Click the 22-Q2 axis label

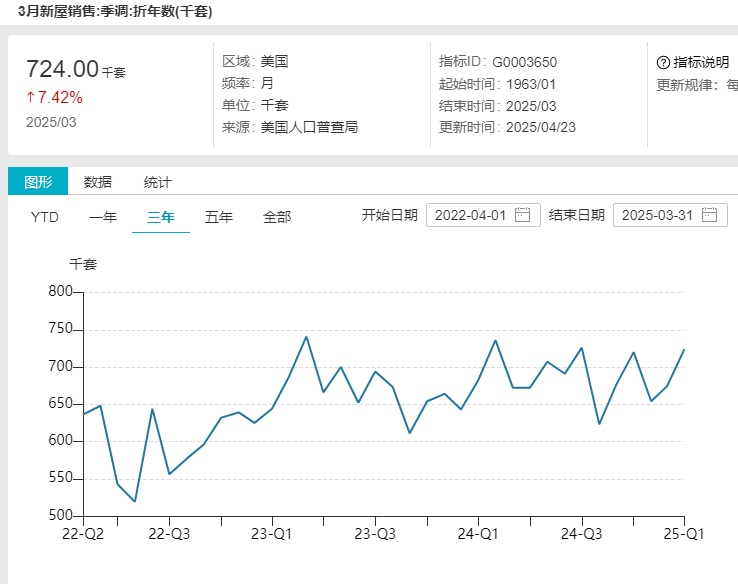(83, 534)
